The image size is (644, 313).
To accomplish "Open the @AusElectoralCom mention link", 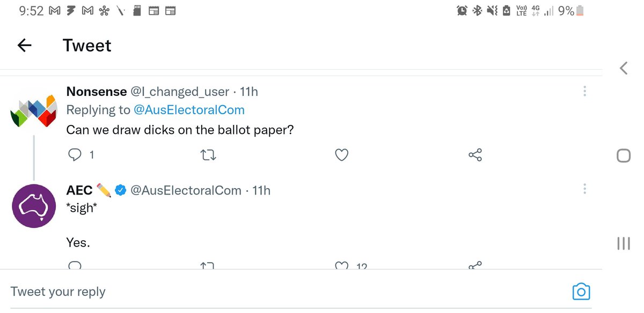I will (188, 110).
